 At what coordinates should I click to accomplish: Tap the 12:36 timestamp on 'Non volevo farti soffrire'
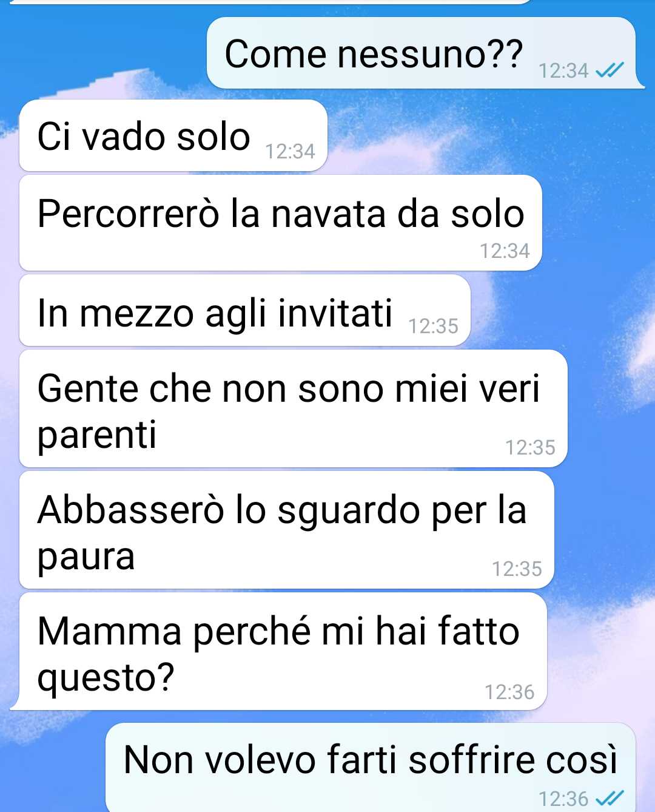pyautogui.click(x=563, y=798)
